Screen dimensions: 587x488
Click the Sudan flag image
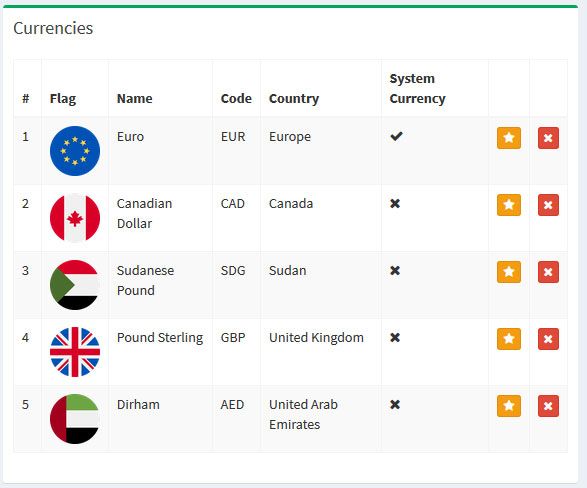point(75,285)
